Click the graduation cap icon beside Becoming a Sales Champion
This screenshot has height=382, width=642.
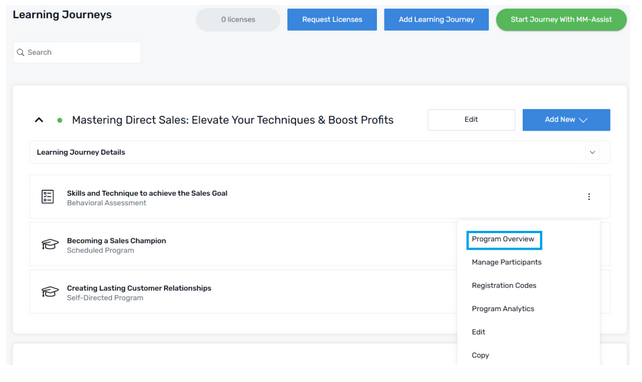[50, 244]
